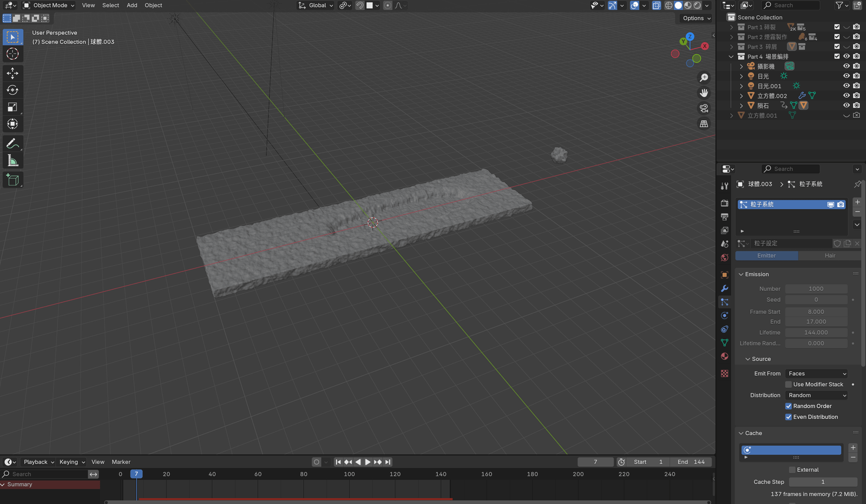
Task: Add a particle system slot with plus
Action: [x=857, y=202]
